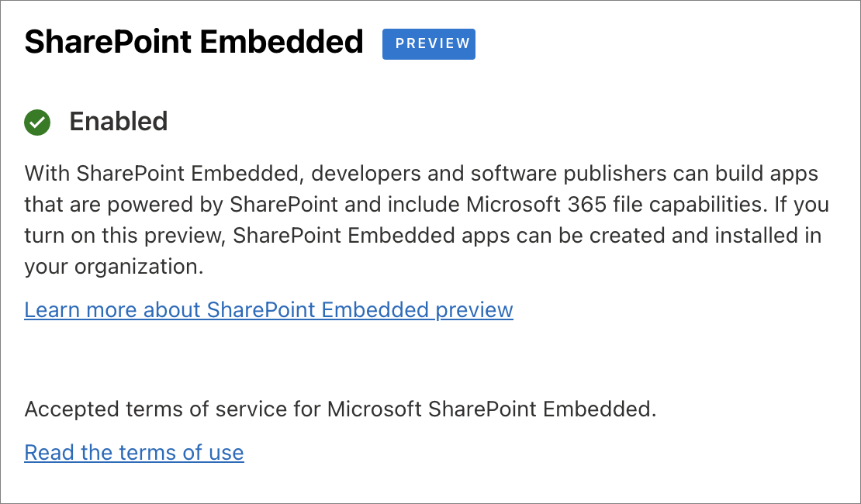Open Learn more about SharePoint Embedded preview
The height and width of the screenshot is (504, 861).
coord(268,309)
